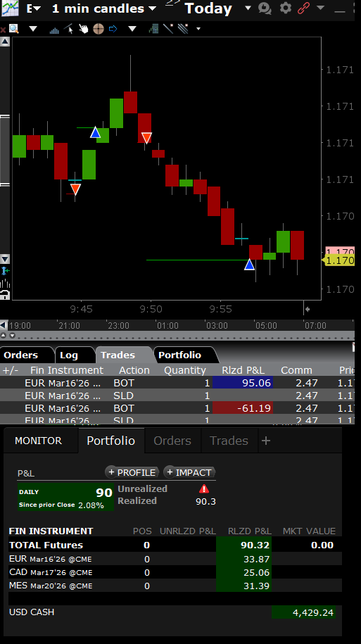Viewport: 361px width, 644px height.
Task: Click the jump-to-latest arrow on time axis
Action: pos(307,309)
